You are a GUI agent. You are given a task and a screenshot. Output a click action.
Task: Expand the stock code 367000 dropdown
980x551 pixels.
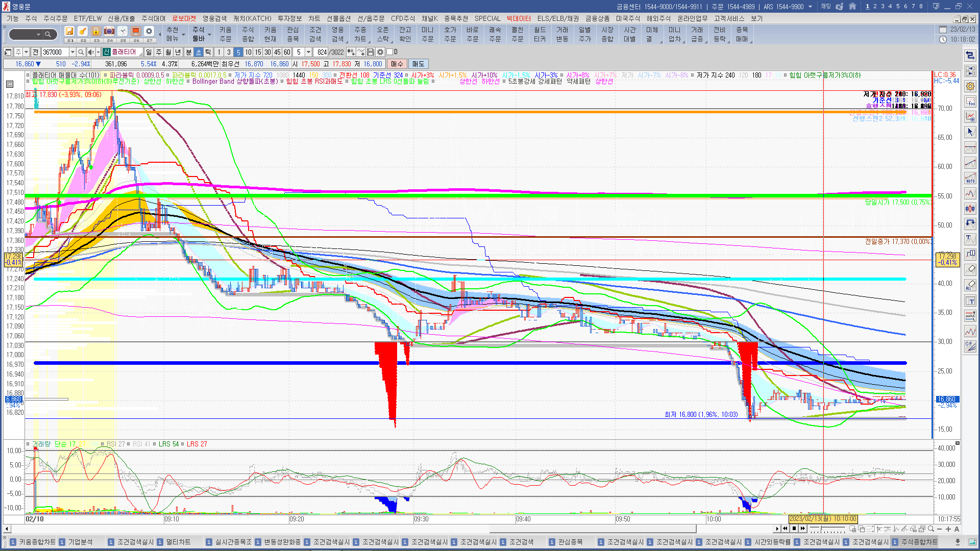click(x=72, y=52)
